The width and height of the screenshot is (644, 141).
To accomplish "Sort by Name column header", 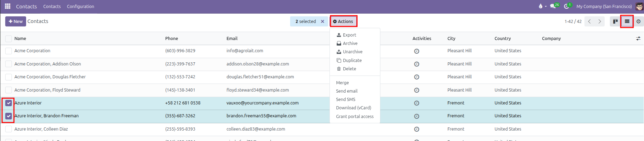I will point(20,39).
